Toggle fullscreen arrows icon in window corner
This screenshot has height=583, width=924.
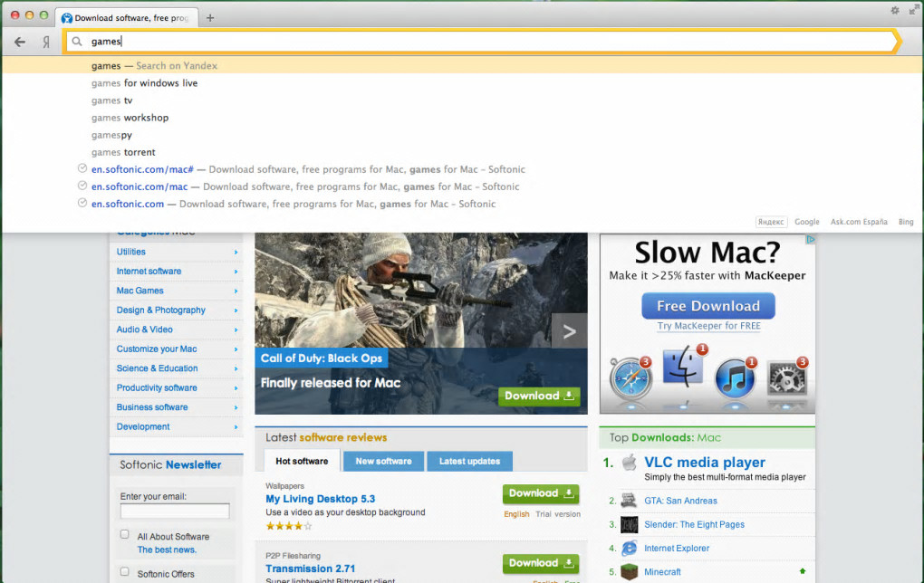(913, 10)
